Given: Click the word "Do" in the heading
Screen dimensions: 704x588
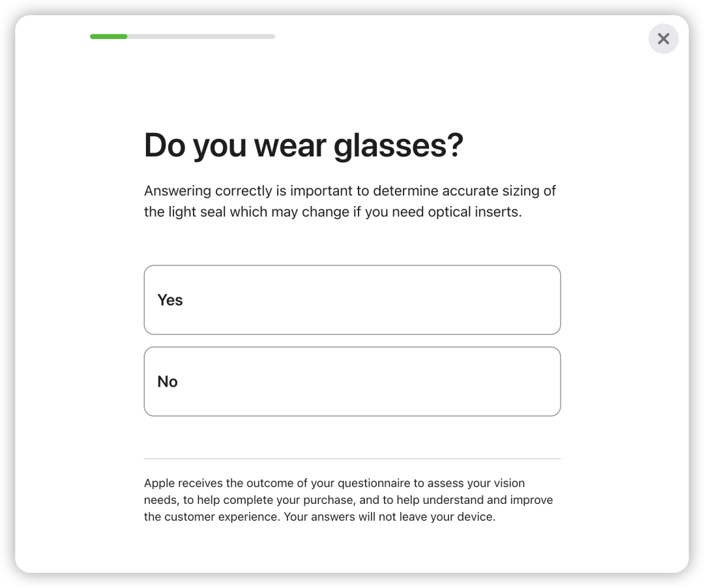Looking at the screenshot, I should 164,145.
